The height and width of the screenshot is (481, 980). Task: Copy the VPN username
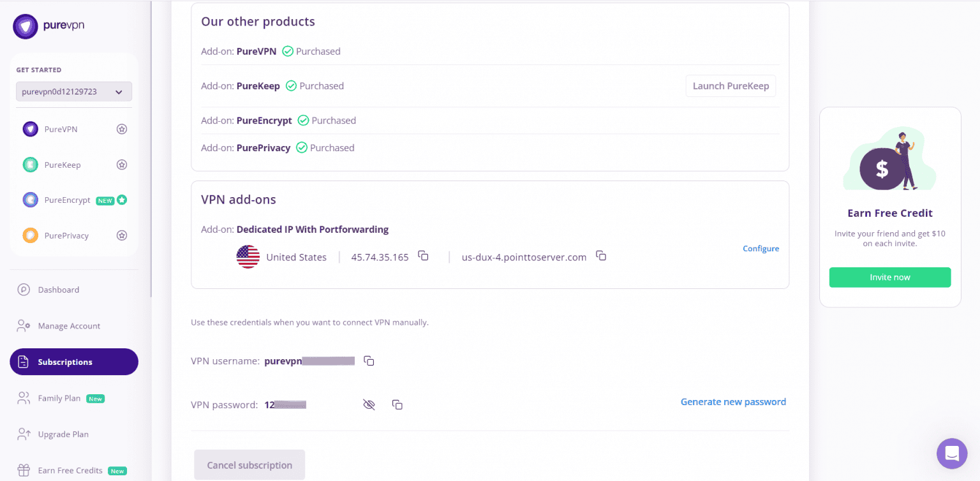[x=369, y=361]
